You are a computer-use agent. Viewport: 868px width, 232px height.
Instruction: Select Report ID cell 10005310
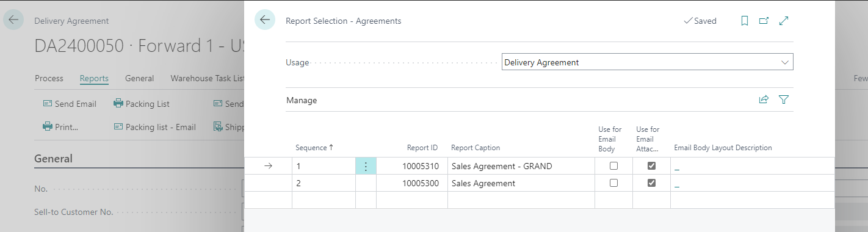point(412,166)
